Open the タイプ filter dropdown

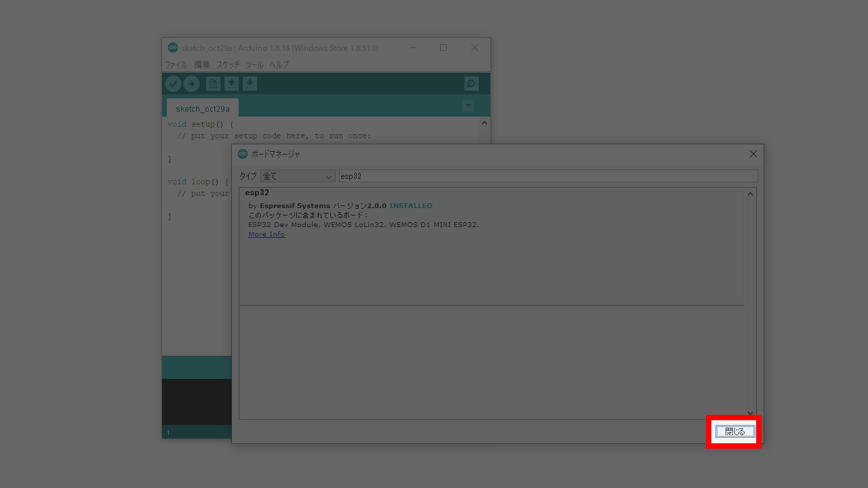[x=298, y=176]
